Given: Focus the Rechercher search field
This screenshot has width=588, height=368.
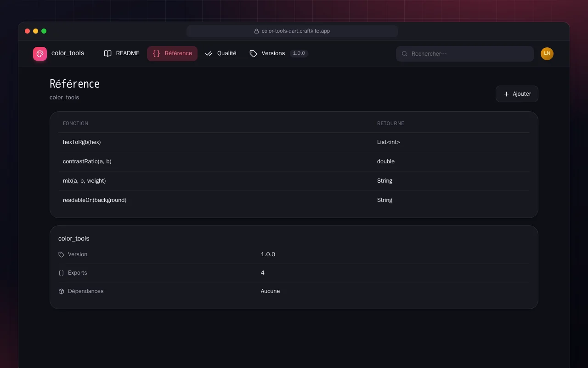Looking at the screenshot, I should [x=465, y=54].
